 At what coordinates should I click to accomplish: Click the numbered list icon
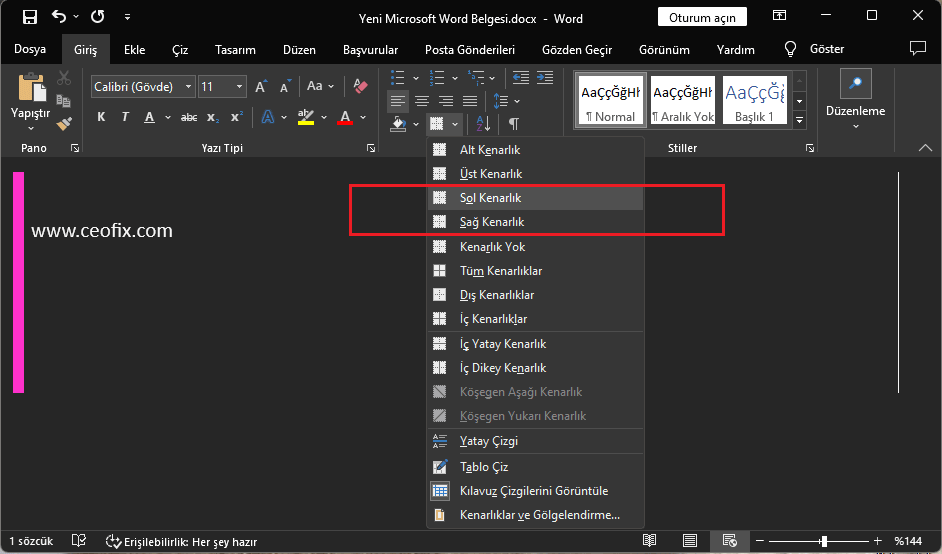[437, 78]
